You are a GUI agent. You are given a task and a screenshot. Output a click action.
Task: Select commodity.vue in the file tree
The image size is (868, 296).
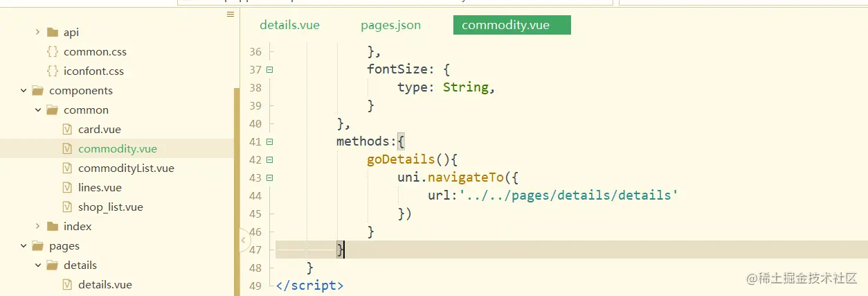tap(118, 149)
